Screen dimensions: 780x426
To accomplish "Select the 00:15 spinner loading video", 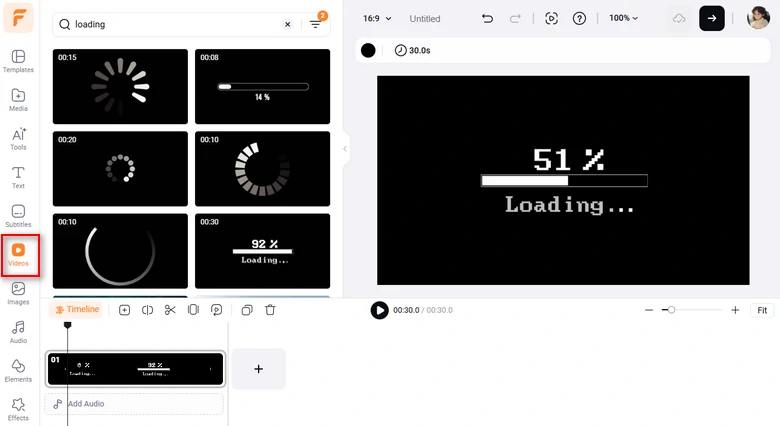I will coord(120,86).
